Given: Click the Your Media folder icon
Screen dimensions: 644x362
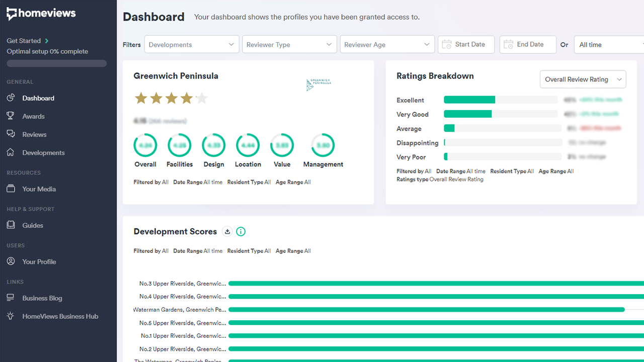Looking at the screenshot, I should point(11,189).
